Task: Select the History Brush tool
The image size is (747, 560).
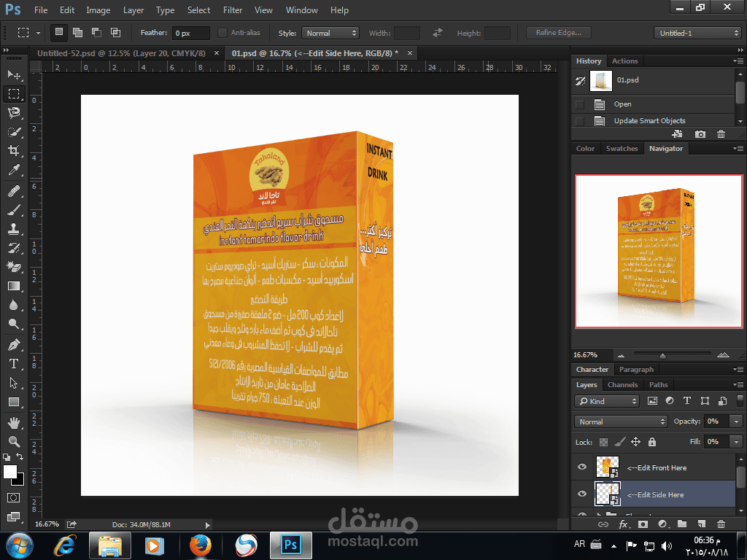Action: pos(14,248)
